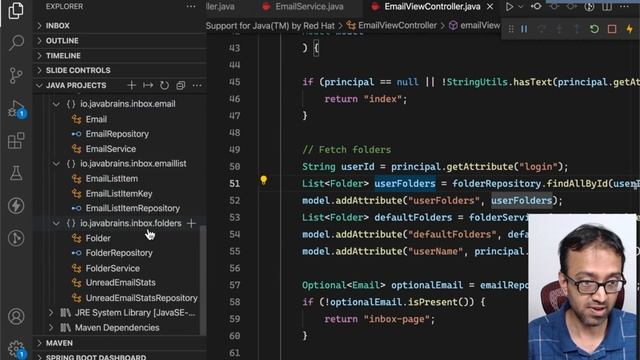Image resolution: width=640 pixels, height=360 pixels.
Task: Click Step Into in debug toolbar
Action: pos(559,29)
